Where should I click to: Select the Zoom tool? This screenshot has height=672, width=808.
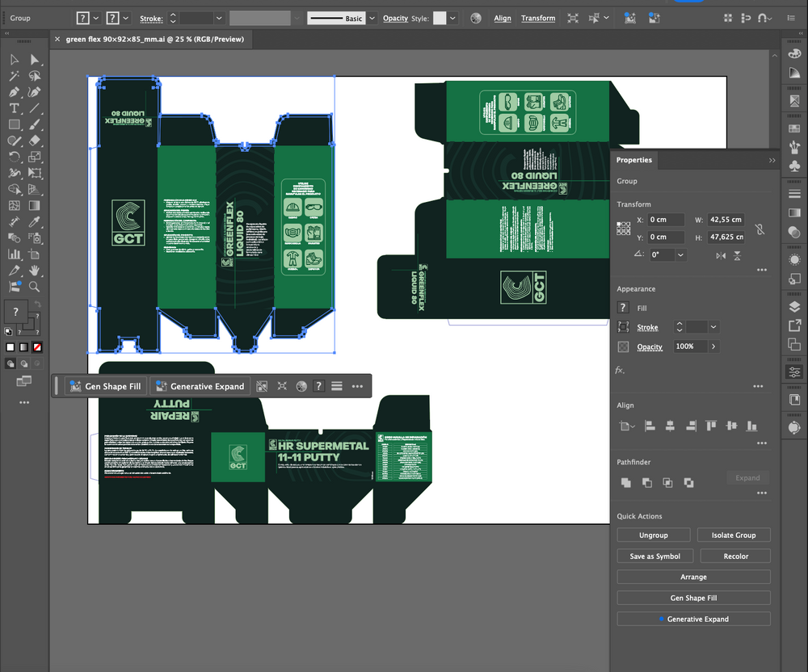(x=35, y=286)
